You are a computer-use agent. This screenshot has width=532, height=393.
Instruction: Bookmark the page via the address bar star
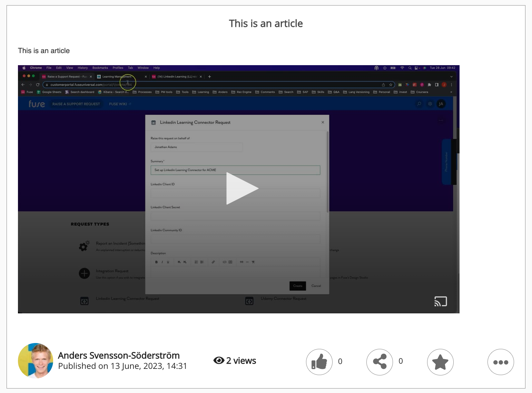coord(391,84)
